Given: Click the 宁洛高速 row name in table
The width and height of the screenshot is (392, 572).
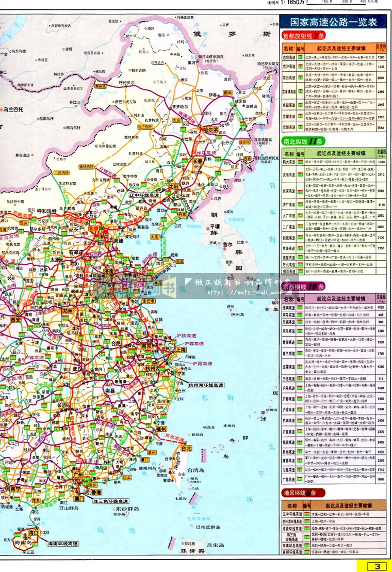Looking at the screenshot, I should pos(289,379).
